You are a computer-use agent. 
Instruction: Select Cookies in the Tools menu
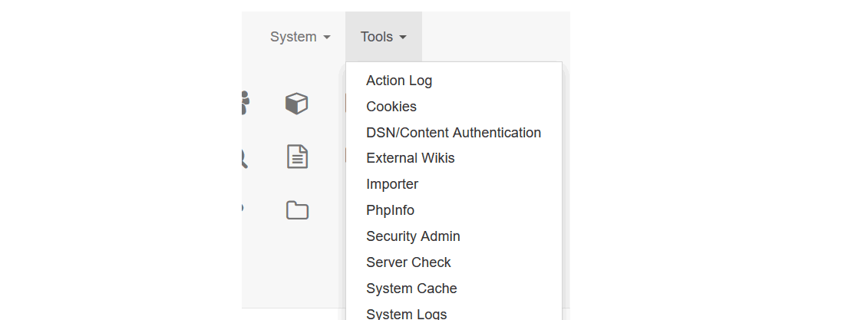[391, 107]
